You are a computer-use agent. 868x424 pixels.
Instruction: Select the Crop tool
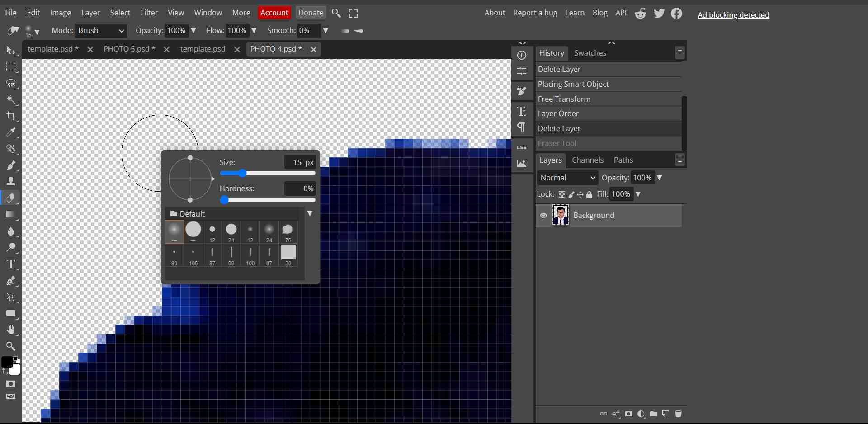11,116
